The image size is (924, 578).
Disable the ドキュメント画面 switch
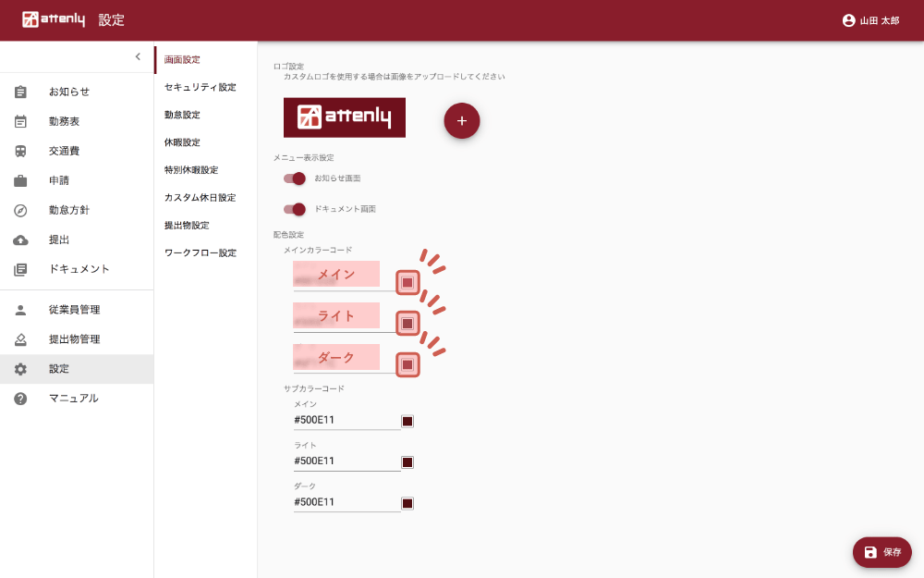pos(295,209)
